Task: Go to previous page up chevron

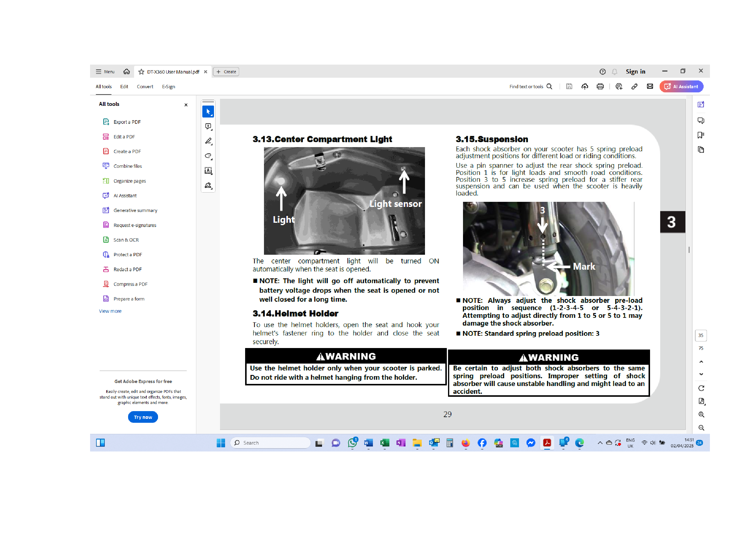Action: (701, 362)
